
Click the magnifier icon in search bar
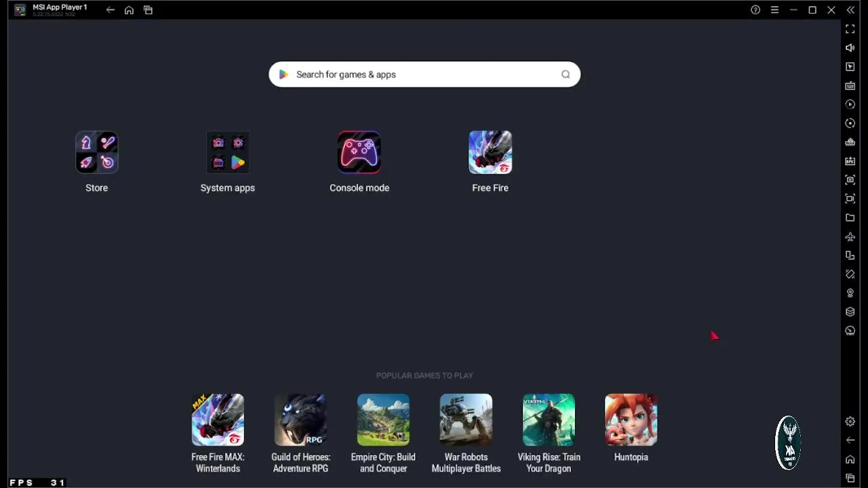tap(566, 75)
